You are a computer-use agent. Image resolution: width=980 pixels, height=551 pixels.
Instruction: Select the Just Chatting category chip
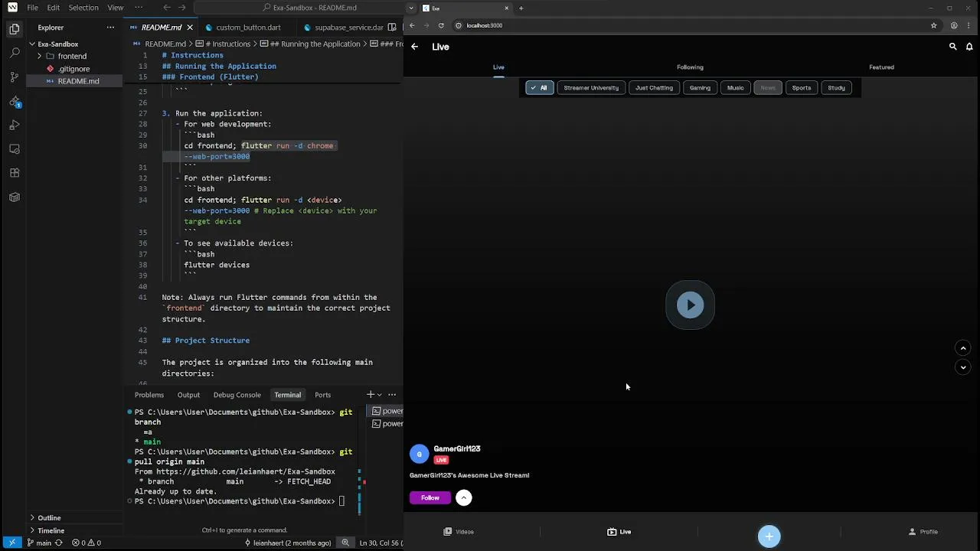654,88
